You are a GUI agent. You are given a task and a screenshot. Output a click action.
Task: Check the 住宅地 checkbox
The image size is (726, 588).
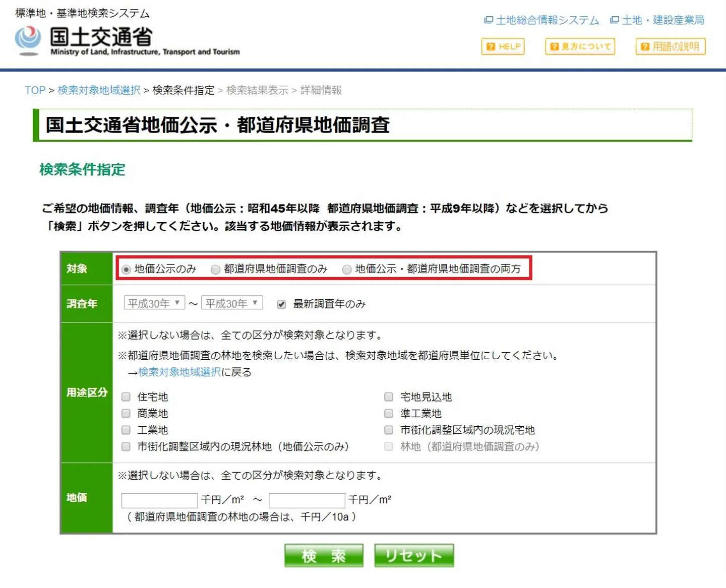(126, 397)
